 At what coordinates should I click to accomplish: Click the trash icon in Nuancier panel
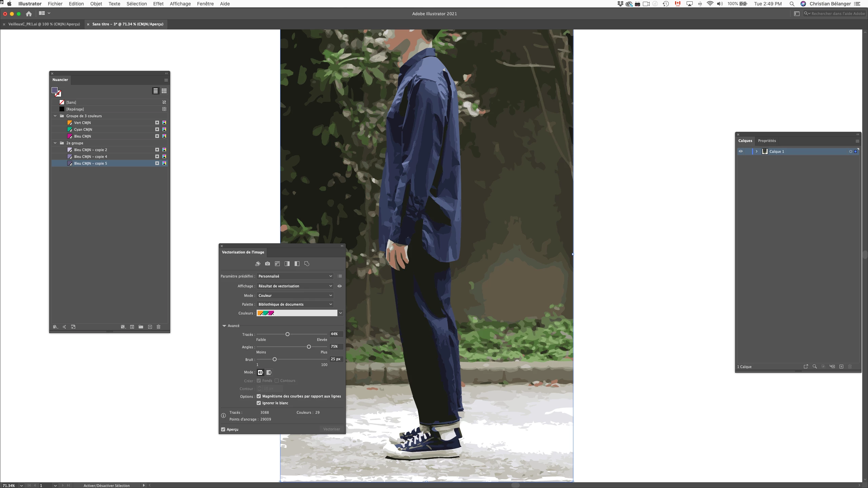tap(158, 327)
